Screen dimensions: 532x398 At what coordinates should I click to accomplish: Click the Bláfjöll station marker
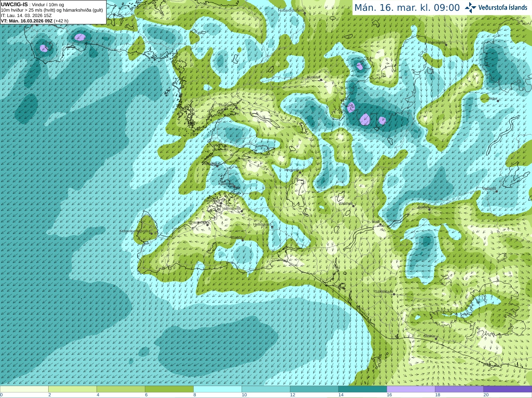[x=243, y=240]
